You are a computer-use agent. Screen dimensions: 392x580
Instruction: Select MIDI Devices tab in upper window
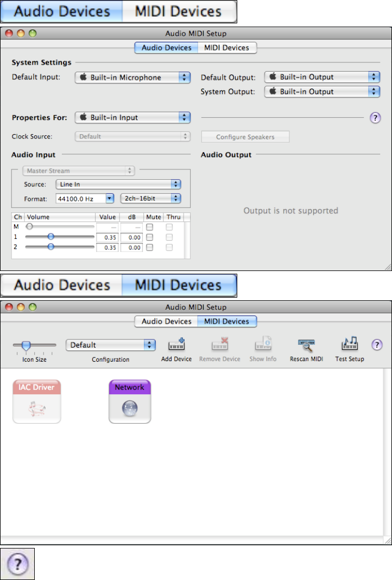[227, 48]
